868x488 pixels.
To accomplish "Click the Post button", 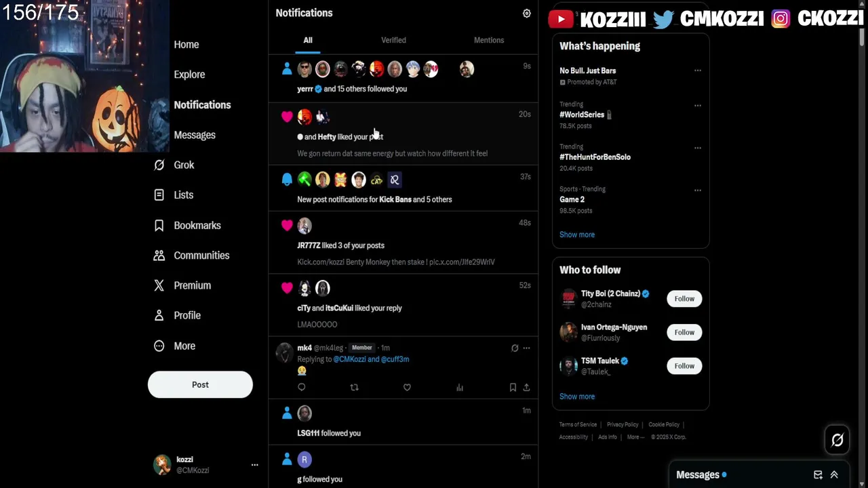I will tap(200, 384).
